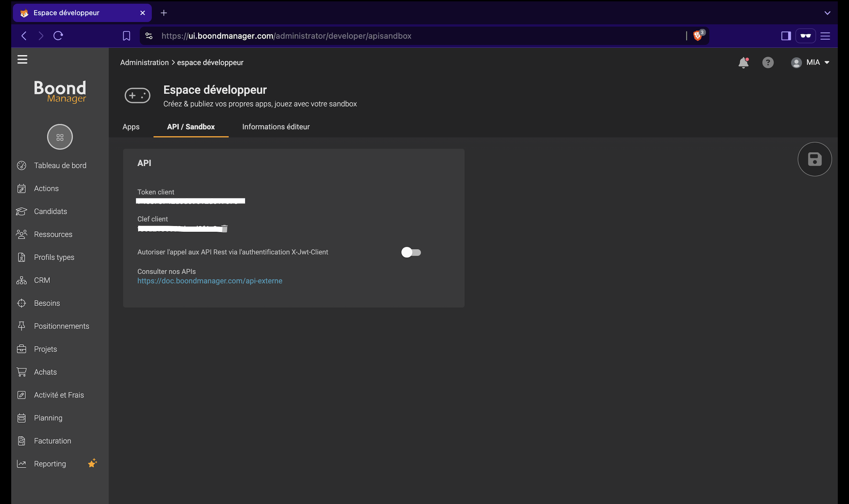Select the API / Sandbox tab
The width and height of the screenshot is (849, 504).
191,127
